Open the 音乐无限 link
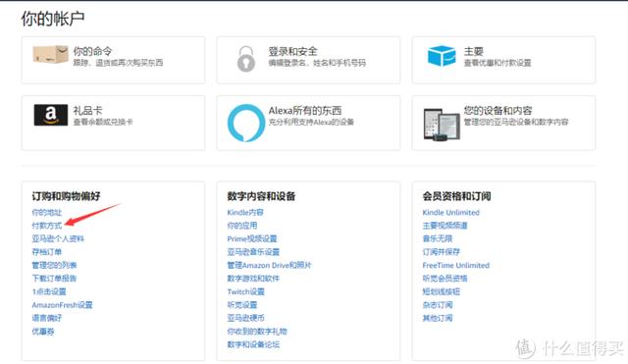Screen dimensions: 628x364 click(x=438, y=238)
